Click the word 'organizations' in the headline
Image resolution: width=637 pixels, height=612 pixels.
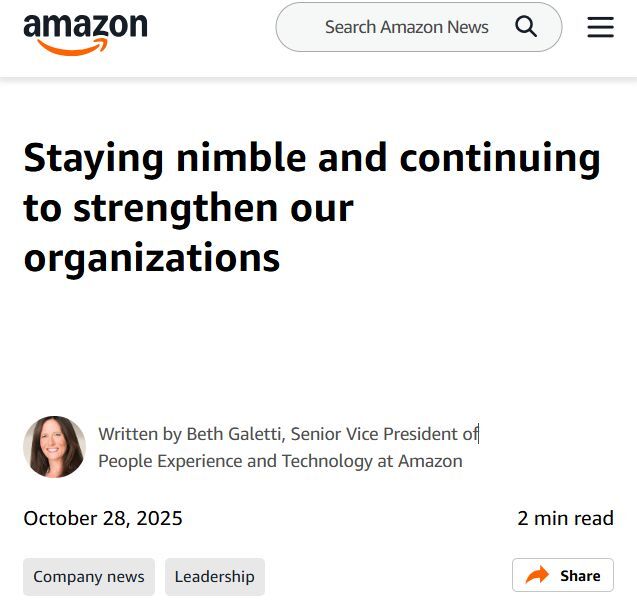pyautogui.click(x=151, y=258)
